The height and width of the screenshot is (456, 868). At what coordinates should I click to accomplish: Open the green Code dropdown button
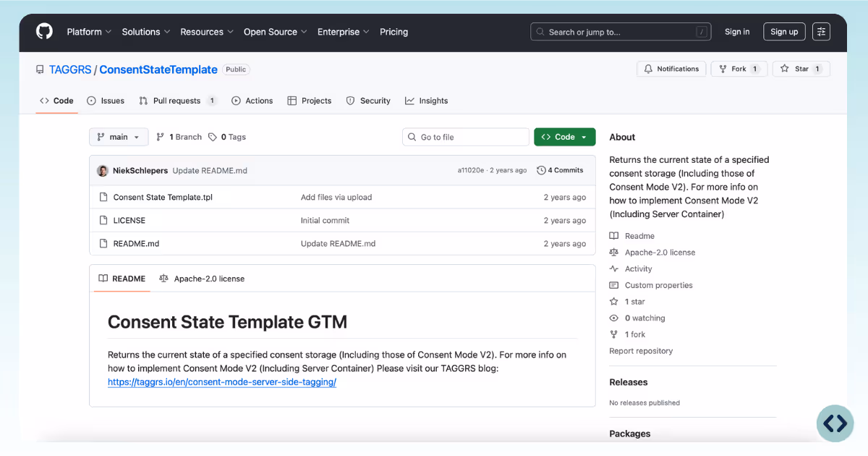565,137
